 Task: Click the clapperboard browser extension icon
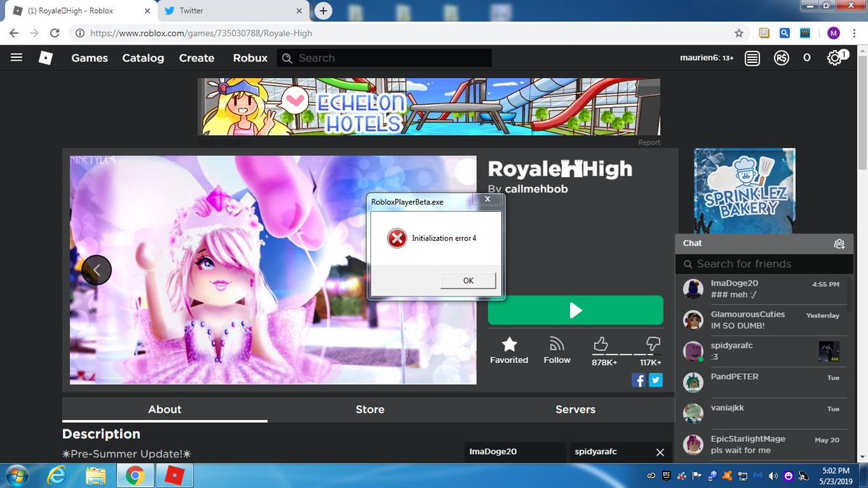[x=805, y=33]
